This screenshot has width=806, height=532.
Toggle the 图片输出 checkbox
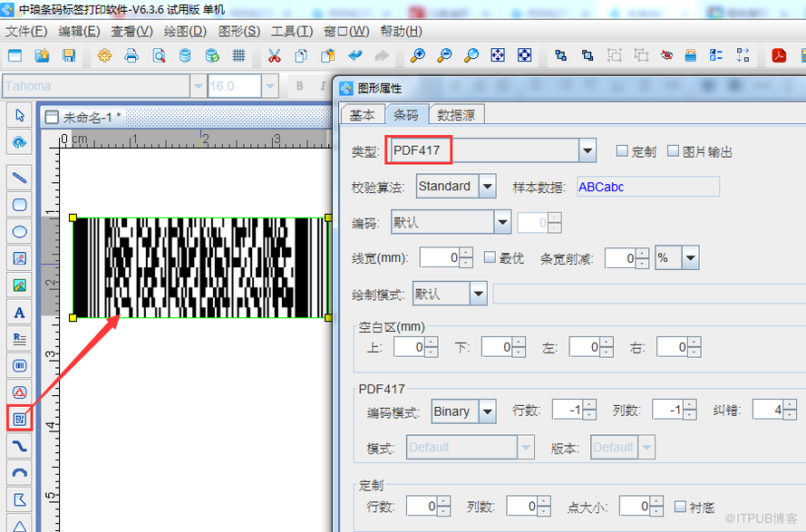pyautogui.click(x=673, y=151)
